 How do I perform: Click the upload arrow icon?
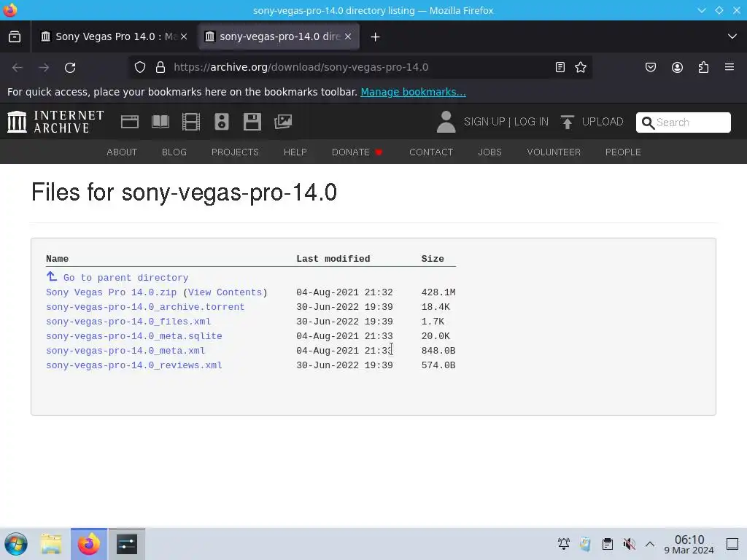[567, 122]
